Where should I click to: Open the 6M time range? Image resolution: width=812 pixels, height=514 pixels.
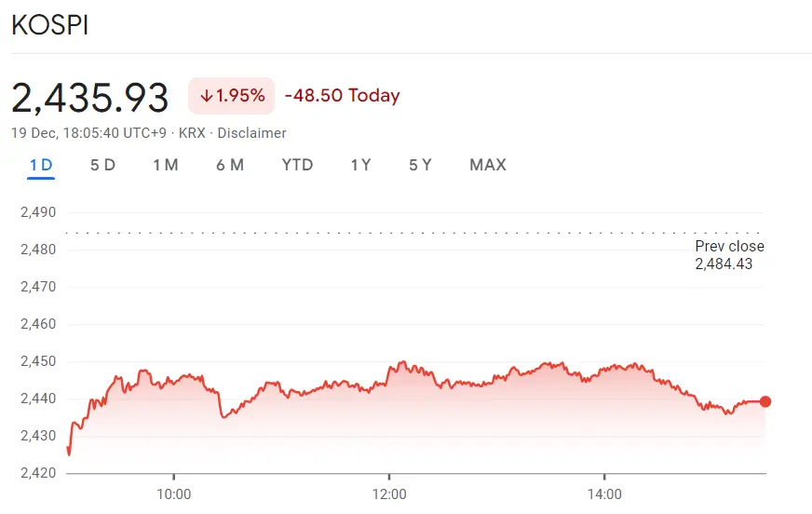pos(229,165)
